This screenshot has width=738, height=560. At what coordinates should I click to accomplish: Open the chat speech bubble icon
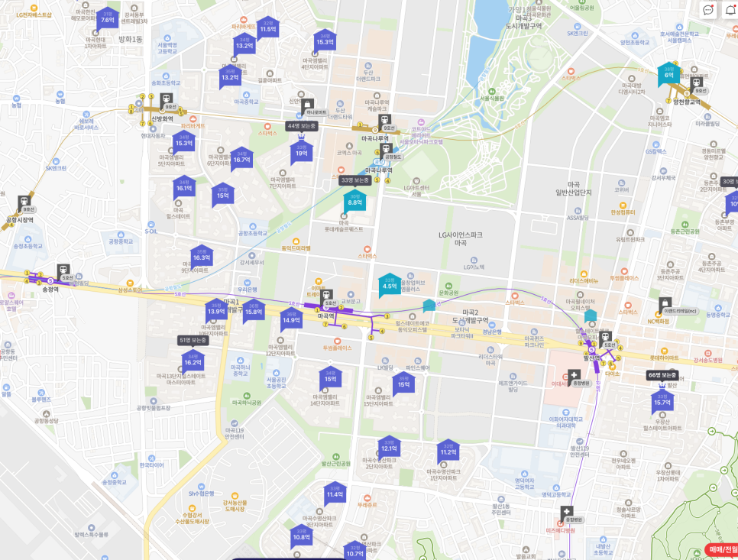pos(708,10)
